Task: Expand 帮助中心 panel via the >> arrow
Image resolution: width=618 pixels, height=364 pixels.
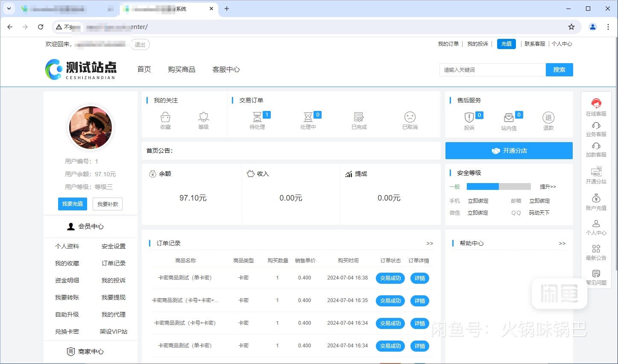Action: [562, 243]
